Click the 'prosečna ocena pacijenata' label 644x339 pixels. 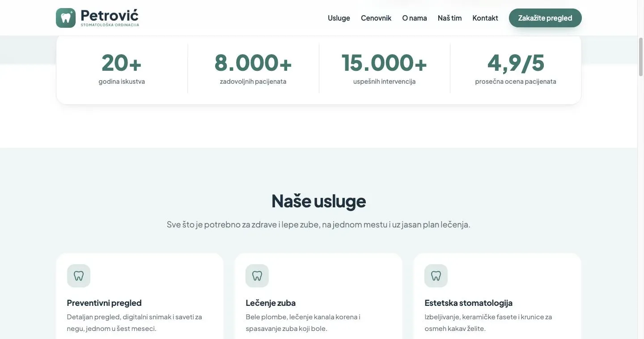tap(516, 82)
